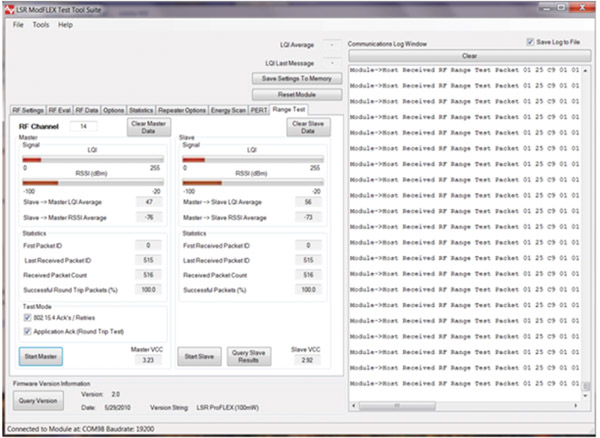This screenshot has height=438, width=600.
Task: Minimize the LSR ModFLEX window
Action: pyautogui.click(x=546, y=8)
